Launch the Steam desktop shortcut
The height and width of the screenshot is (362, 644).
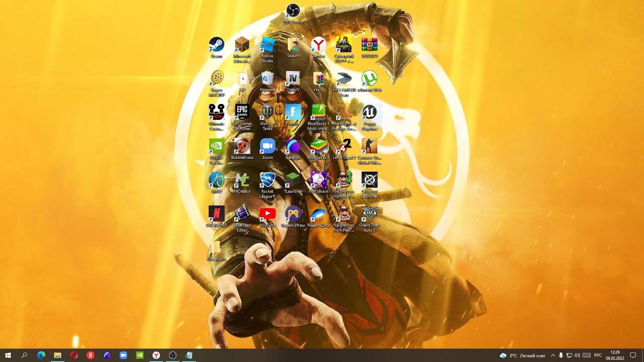[216, 48]
